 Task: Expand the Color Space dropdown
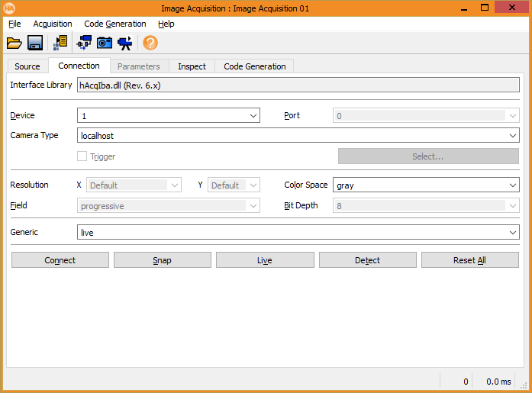[x=426, y=185]
